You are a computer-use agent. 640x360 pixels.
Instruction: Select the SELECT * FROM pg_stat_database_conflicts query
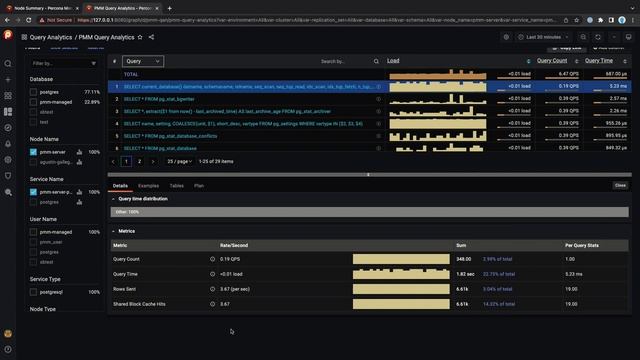click(170, 136)
